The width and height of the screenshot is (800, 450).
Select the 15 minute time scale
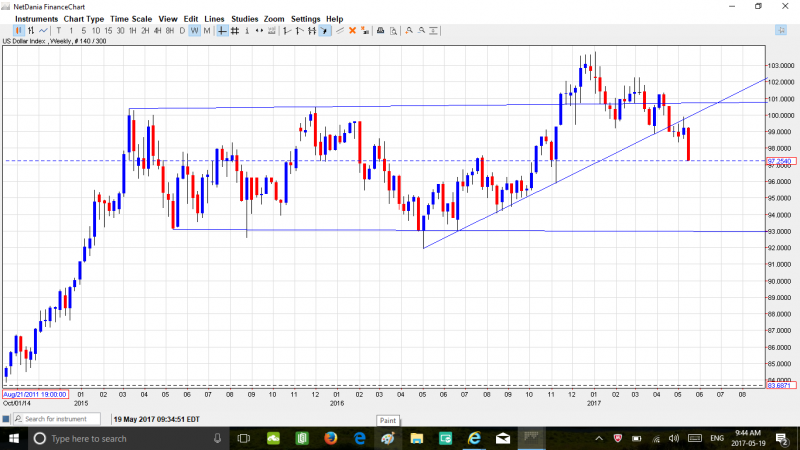[x=108, y=31]
